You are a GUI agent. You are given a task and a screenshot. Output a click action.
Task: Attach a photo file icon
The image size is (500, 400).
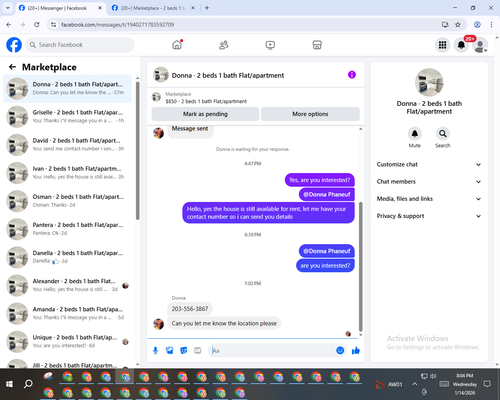click(x=170, y=350)
